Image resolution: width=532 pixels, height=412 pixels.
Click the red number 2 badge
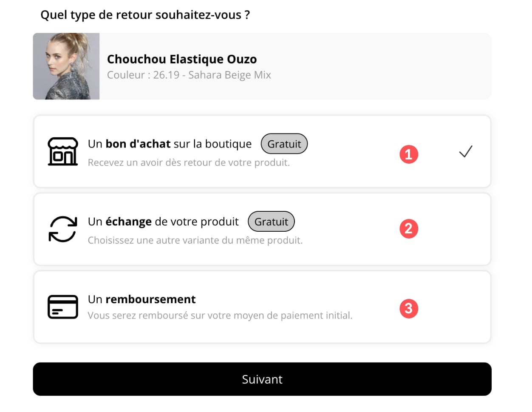409,229
